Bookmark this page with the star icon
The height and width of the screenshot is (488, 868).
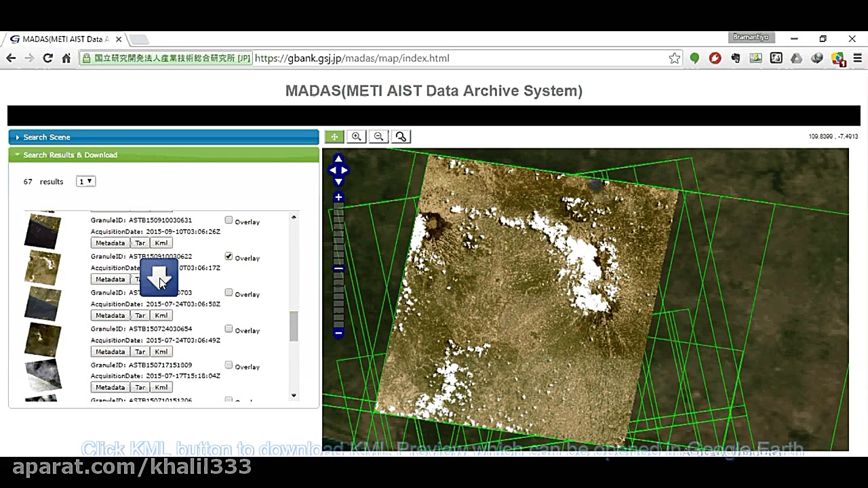coord(675,58)
